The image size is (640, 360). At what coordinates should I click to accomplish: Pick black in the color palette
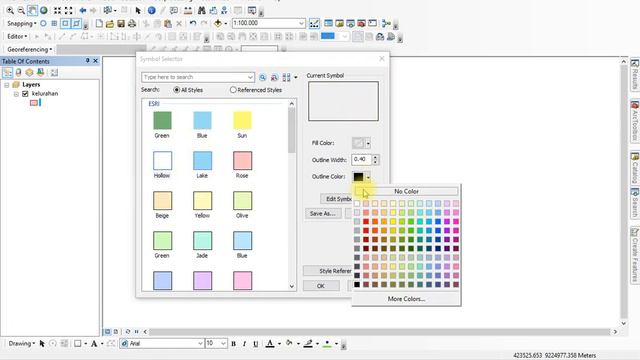[x=357, y=284]
